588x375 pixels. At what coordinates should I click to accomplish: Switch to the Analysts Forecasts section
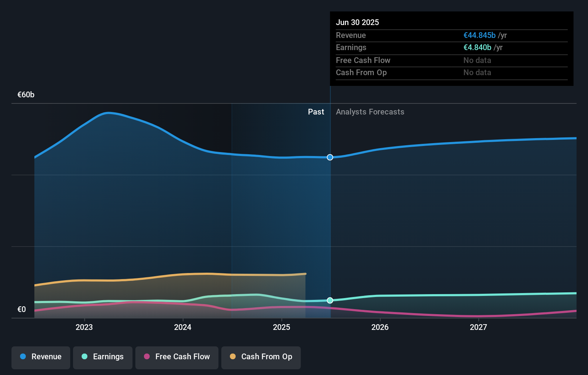(370, 112)
